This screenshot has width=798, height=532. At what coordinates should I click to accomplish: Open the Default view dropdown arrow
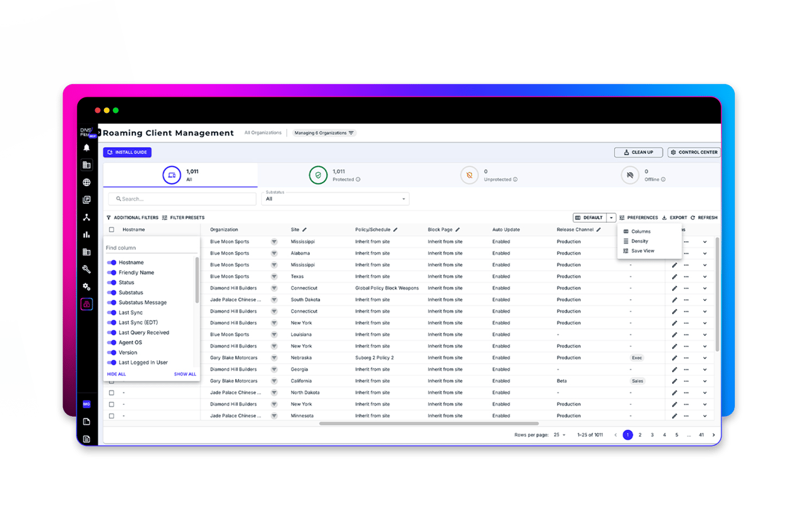(x=611, y=218)
